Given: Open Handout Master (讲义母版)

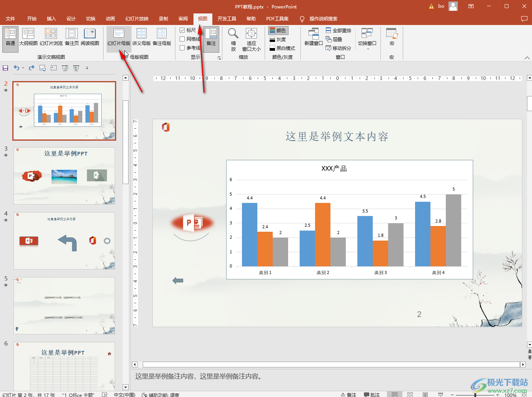Looking at the screenshot, I should pyautogui.click(x=142, y=37).
